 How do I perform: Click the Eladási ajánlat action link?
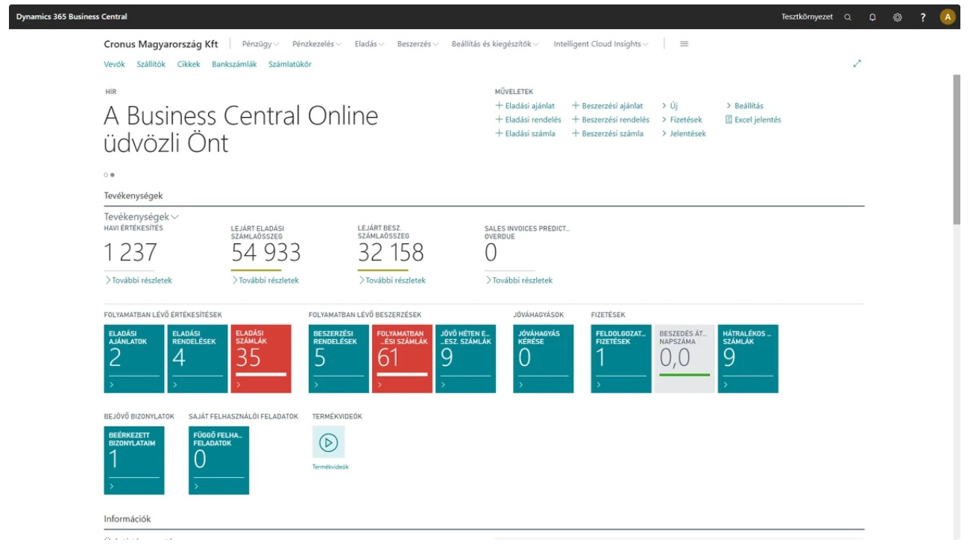525,106
